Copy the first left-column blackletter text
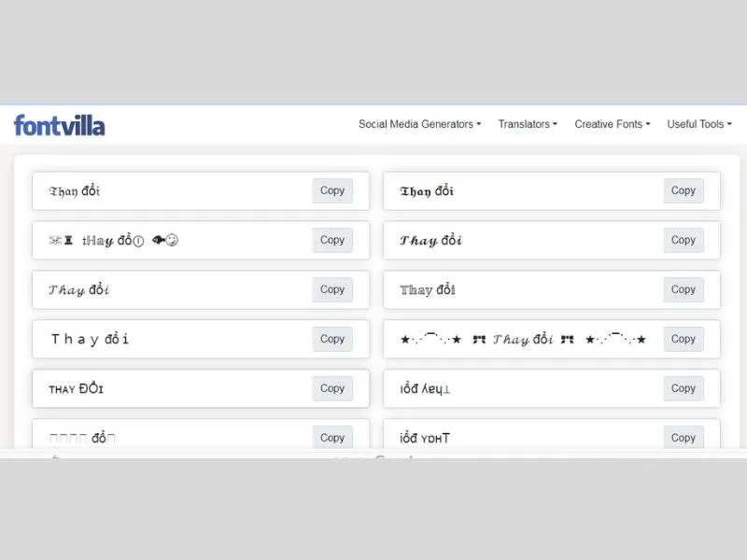Screen dimensions: 747x560 tap(332, 190)
